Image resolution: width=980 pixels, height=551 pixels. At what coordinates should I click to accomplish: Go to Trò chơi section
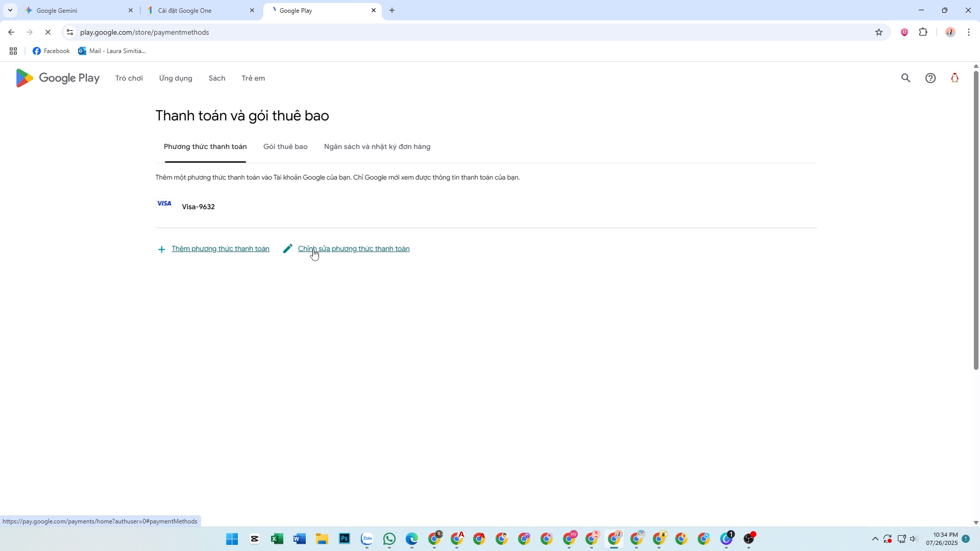click(129, 78)
